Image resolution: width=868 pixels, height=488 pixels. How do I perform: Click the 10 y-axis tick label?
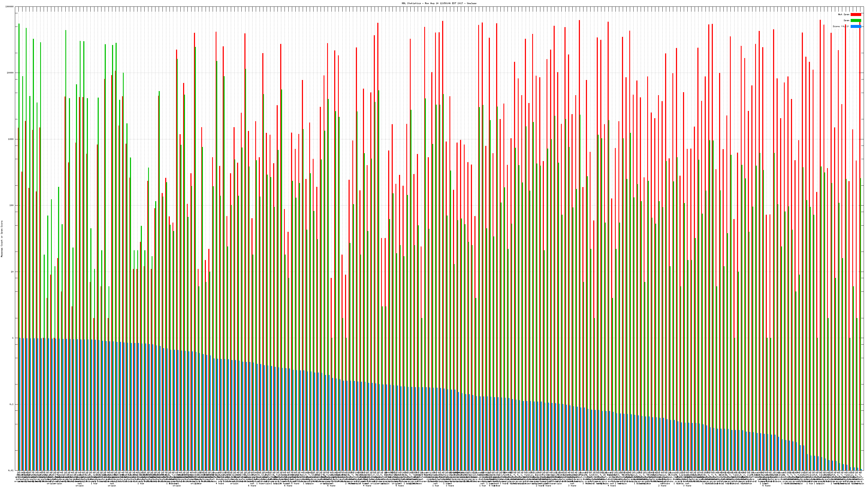coord(13,272)
